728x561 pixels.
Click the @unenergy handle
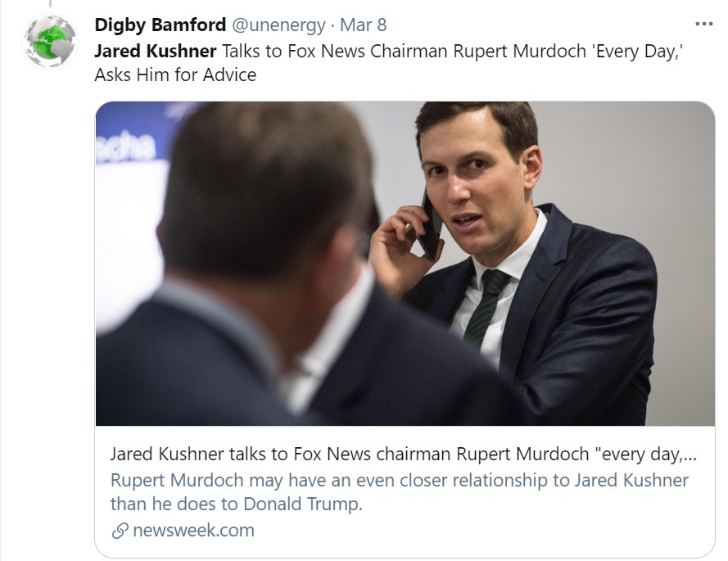[x=280, y=25]
